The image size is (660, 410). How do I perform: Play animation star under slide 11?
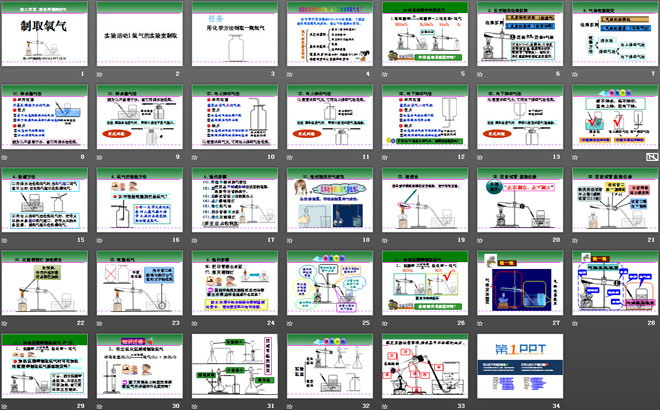click(290, 157)
